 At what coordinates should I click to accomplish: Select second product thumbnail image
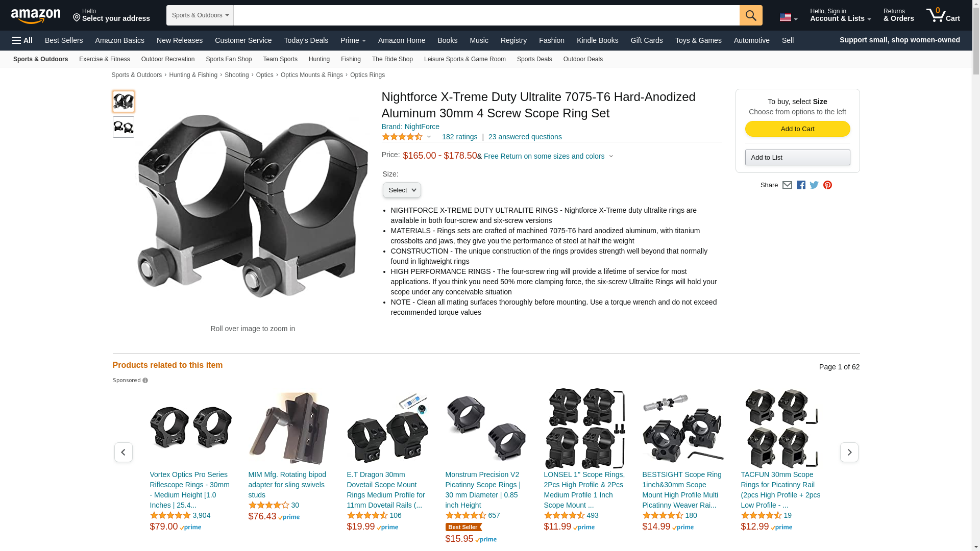pyautogui.click(x=124, y=127)
